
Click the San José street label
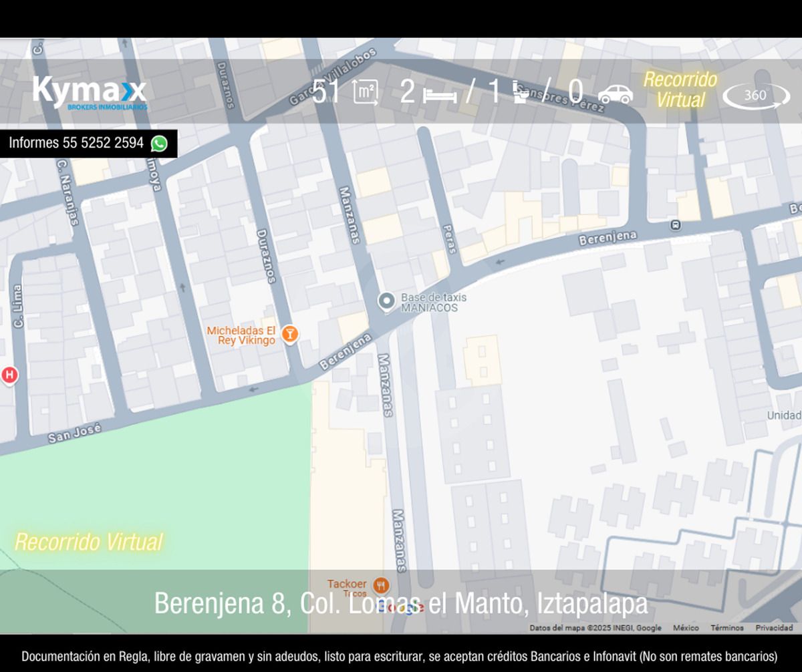click(74, 434)
